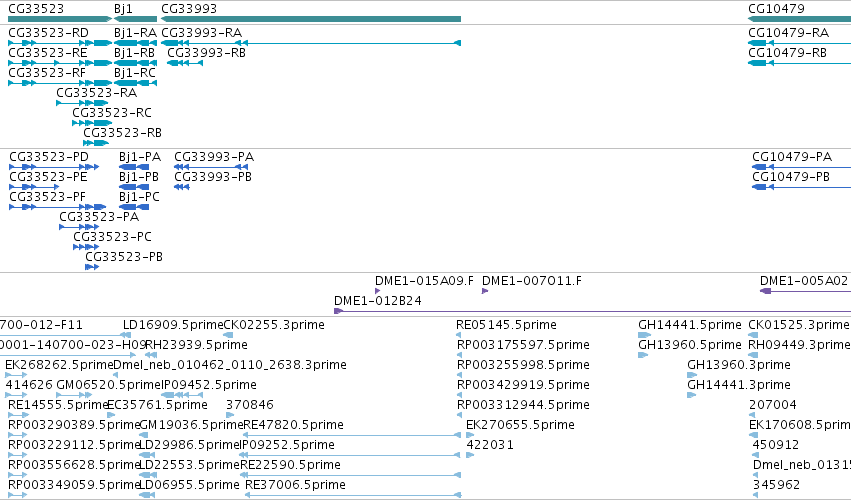The width and height of the screenshot is (851, 500).
Task: Select the CG33993 gene bar
Action: tap(311, 19)
